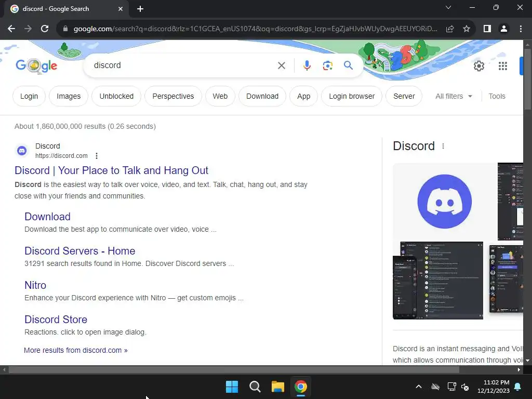The width and height of the screenshot is (532, 399).
Task: Open the clock and date in taskbar
Action: tap(494, 387)
